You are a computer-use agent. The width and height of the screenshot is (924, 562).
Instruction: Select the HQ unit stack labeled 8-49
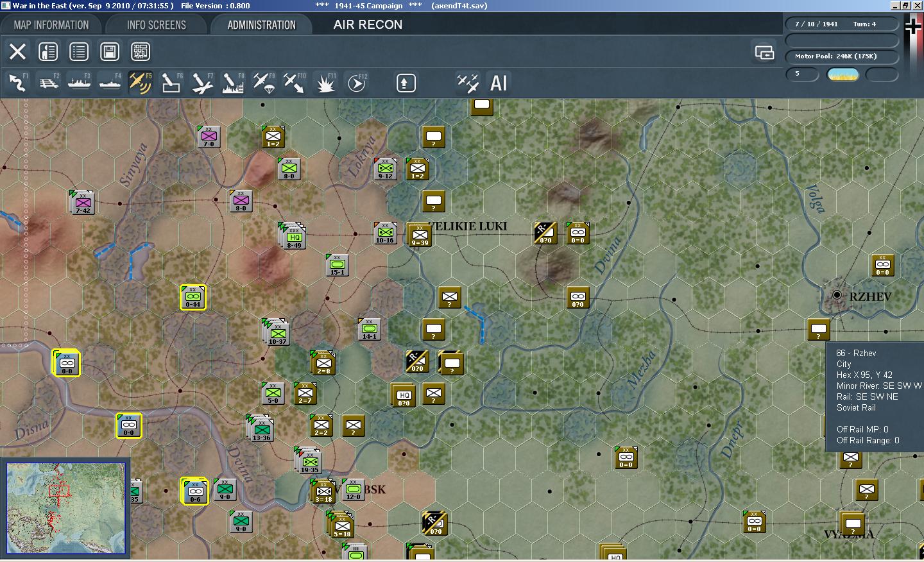(x=293, y=235)
